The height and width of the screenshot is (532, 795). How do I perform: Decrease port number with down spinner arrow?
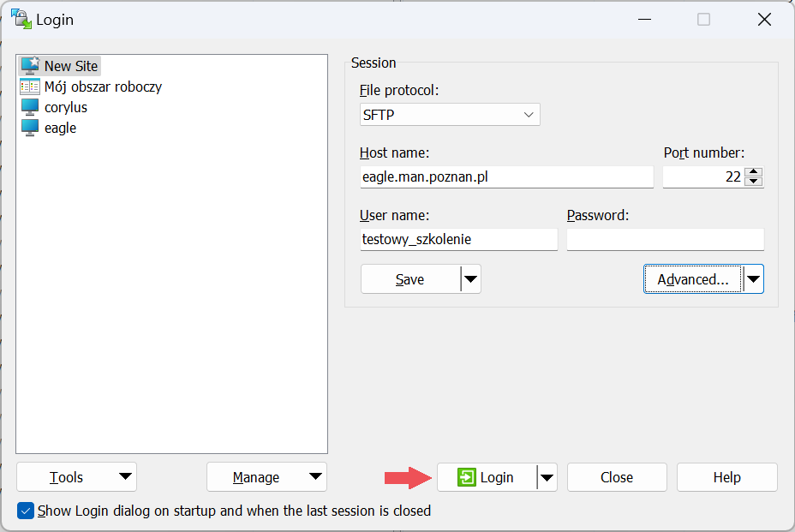click(x=754, y=182)
